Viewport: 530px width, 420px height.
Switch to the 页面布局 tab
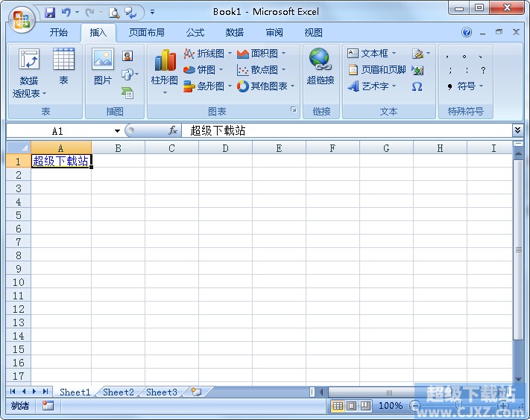pos(147,33)
